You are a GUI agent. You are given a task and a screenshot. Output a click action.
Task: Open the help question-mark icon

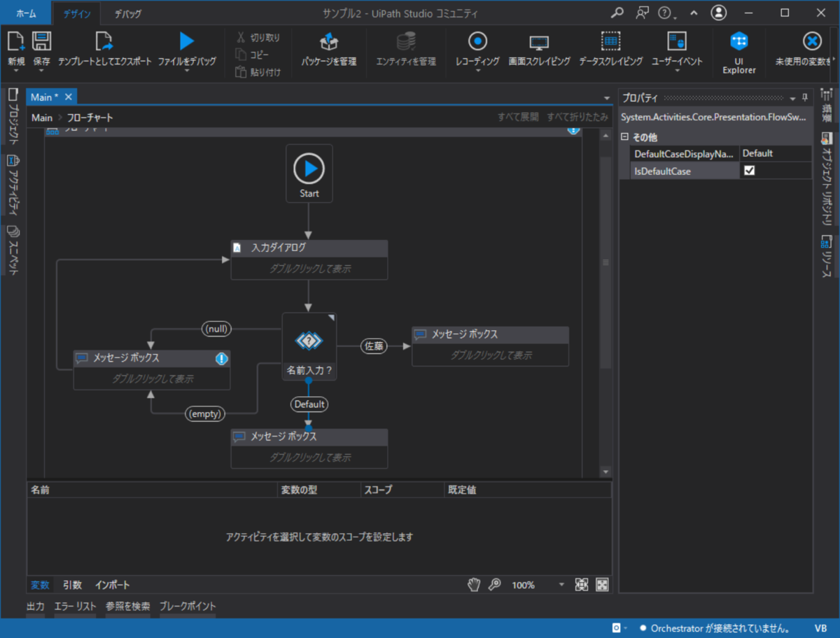(665, 13)
